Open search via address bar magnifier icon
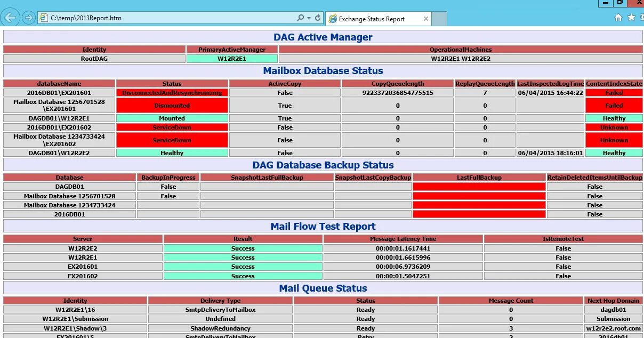Viewport: 644px width, 338px height. tap(301, 18)
